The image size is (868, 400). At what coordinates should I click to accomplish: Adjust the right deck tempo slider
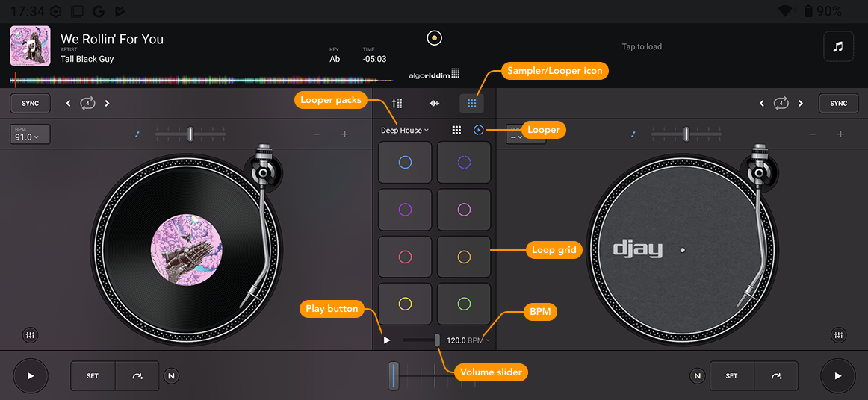point(686,134)
